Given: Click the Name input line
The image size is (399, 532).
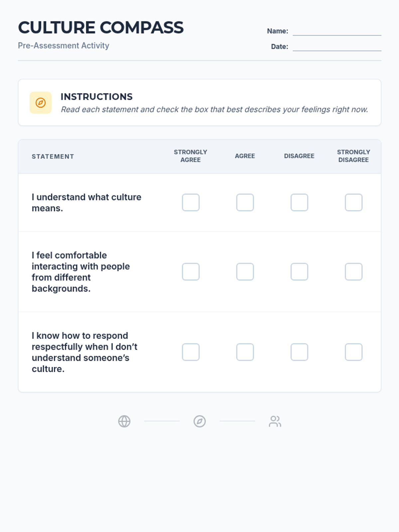Looking at the screenshot, I should pos(337,31).
